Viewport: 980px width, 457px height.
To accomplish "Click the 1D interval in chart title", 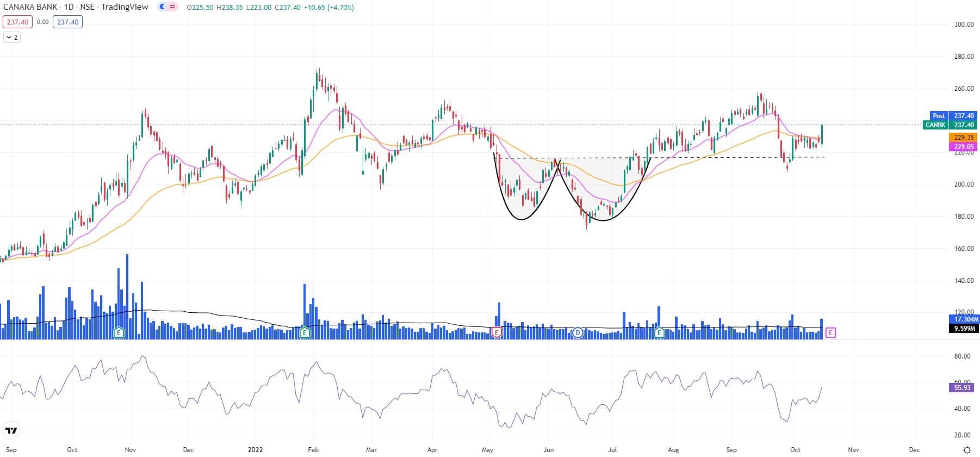I will 69,7.
